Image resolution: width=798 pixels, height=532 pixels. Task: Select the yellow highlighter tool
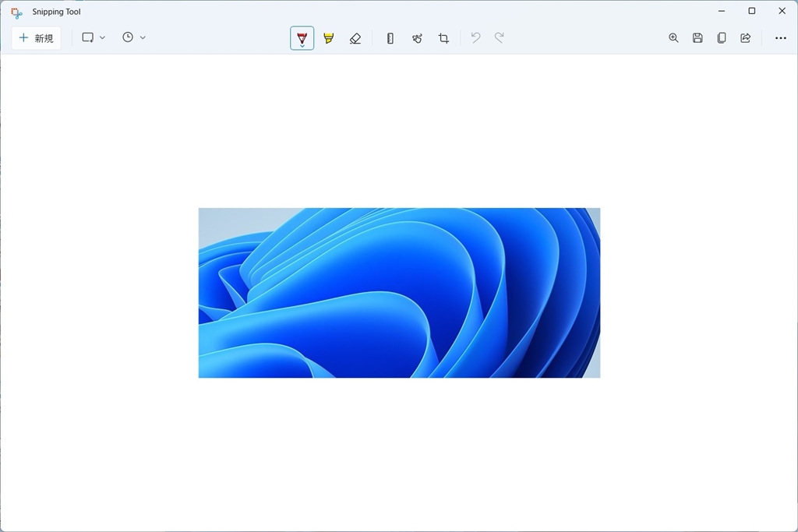[x=329, y=38]
